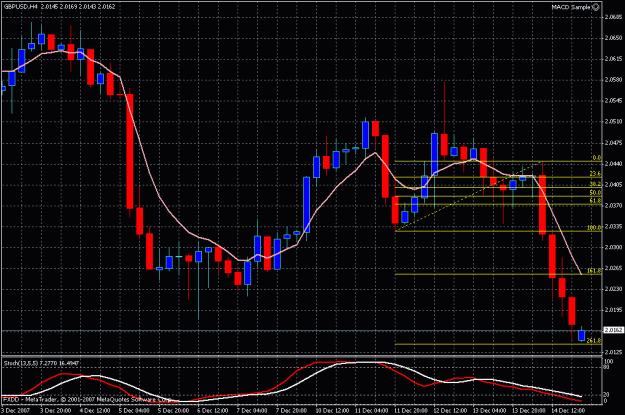The image size is (625, 415).
Task: Click the stochastic scale value 20
Action: 607,394
